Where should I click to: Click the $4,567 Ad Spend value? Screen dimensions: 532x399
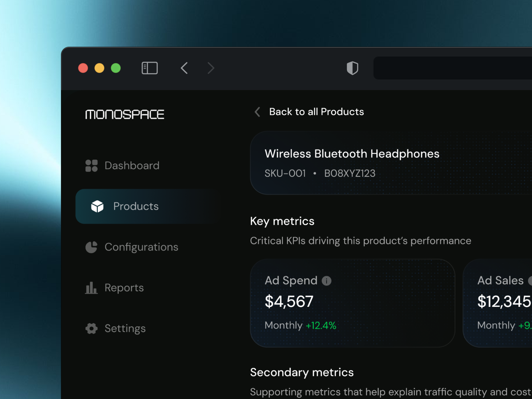(289, 302)
